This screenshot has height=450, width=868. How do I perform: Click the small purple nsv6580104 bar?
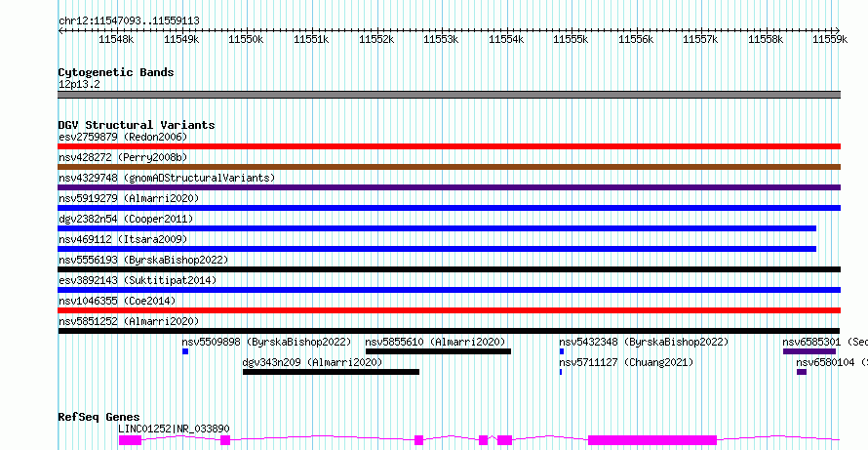click(x=802, y=372)
